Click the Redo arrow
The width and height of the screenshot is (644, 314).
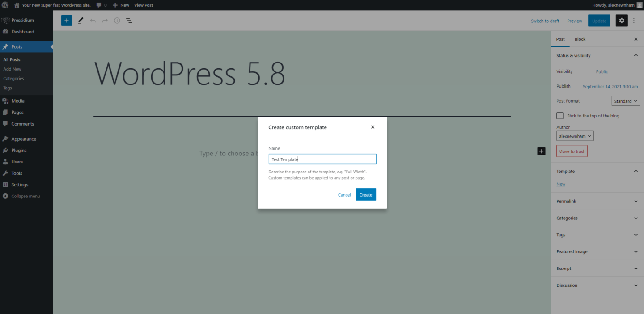click(105, 21)
